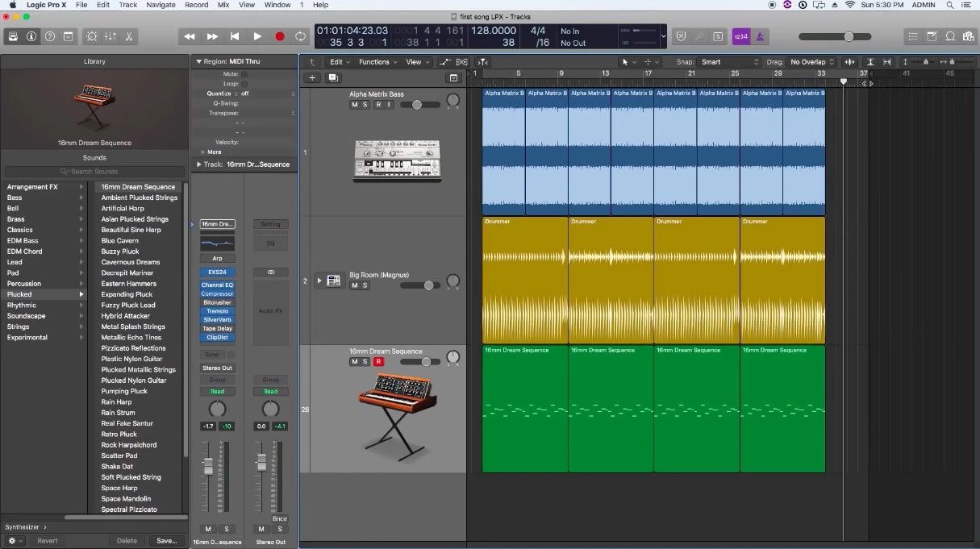Open the Loop Browser icon
This screenshot has height=549, width=980.
click(x=950, y=36)
